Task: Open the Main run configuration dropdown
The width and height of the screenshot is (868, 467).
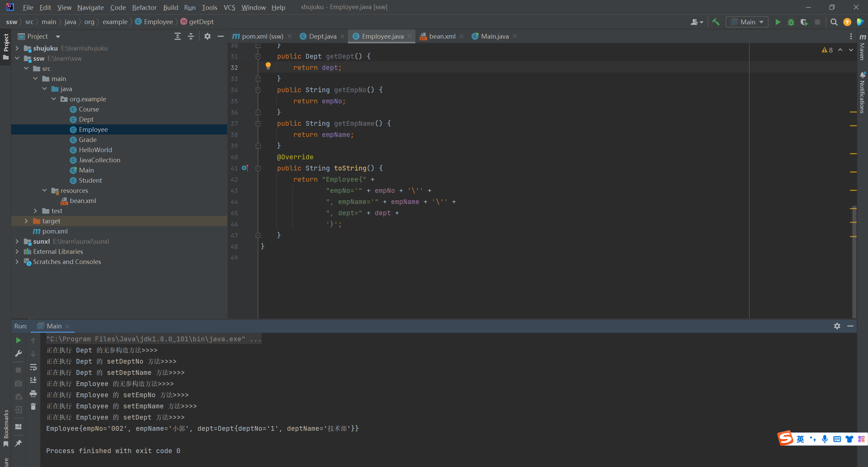Action: pyautogui.click(x=747, y=22)
